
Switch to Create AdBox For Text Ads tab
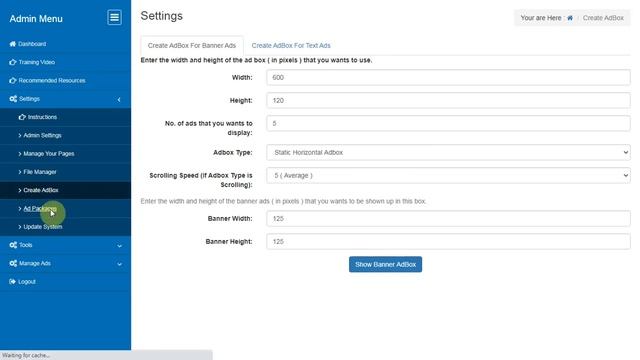(291, 45)
